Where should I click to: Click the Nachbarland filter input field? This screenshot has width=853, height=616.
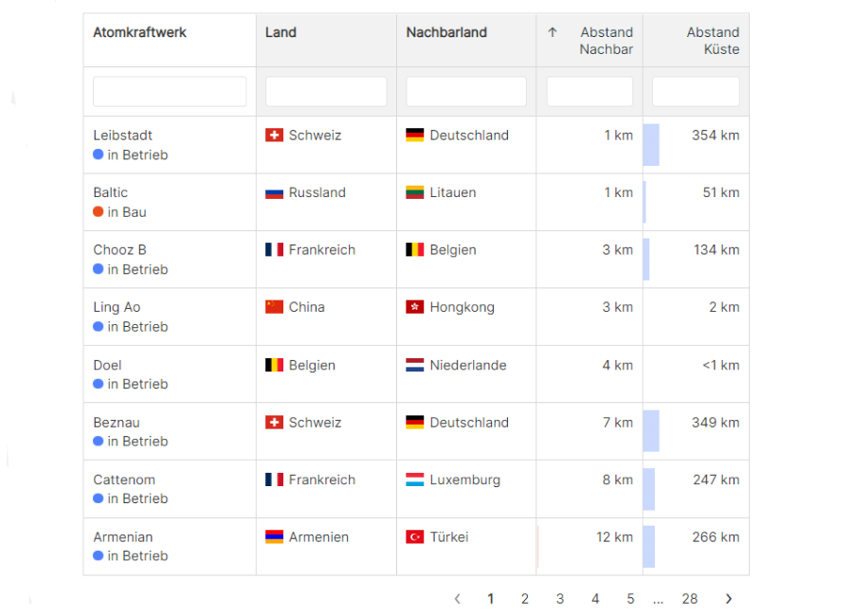point(466,91)
